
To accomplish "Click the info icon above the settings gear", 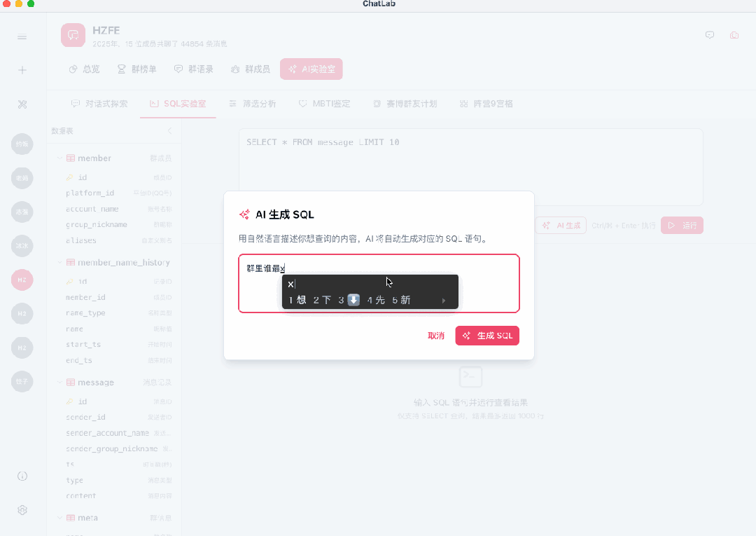I will click(x=22, y=476).
